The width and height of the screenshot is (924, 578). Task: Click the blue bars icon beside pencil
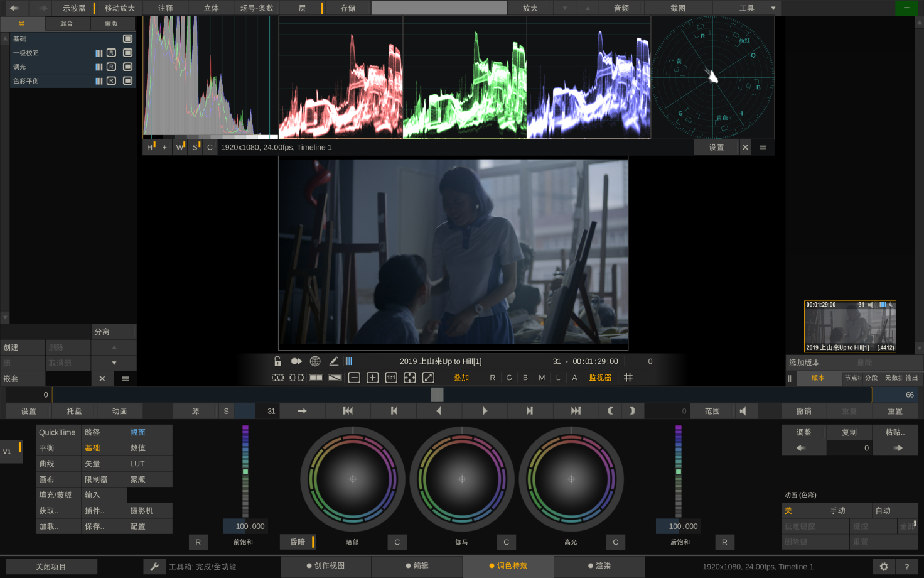coord(349,361)
